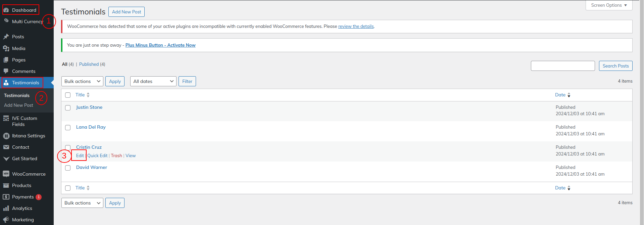Viewport: 644px width, 225px height.
Task: Click the Posts pushpin icon in sidebar
Action: click(x=6, y=37)
